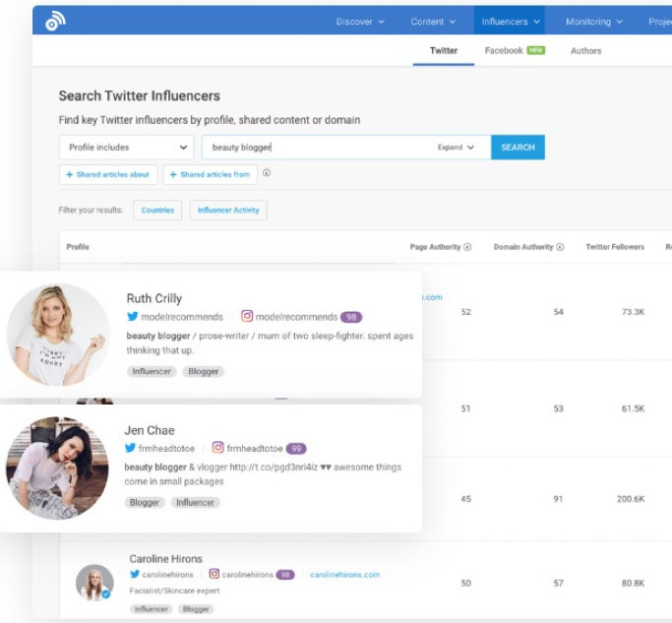Click the purple 98 score badge for Ruth Crilly
The width and height of the screenshot is (672, 623).
pyautogui.click(x=351, y=317)
